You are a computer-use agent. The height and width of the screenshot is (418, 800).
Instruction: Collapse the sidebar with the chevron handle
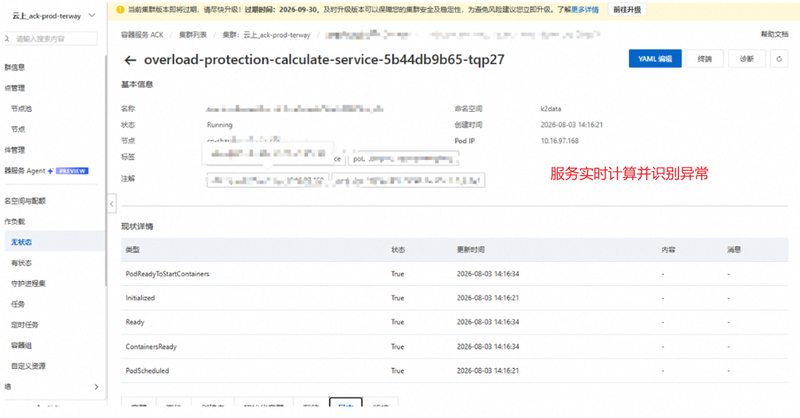(112, 204)
